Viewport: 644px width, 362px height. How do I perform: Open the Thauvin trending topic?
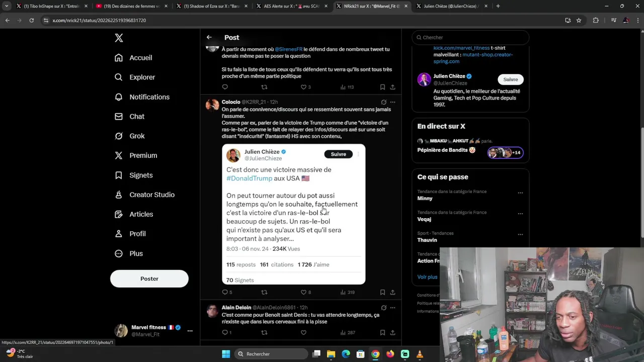coord(427,240)
